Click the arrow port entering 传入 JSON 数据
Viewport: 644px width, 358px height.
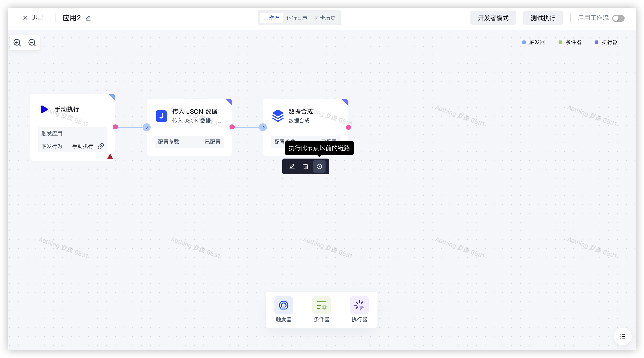(147, 127)
